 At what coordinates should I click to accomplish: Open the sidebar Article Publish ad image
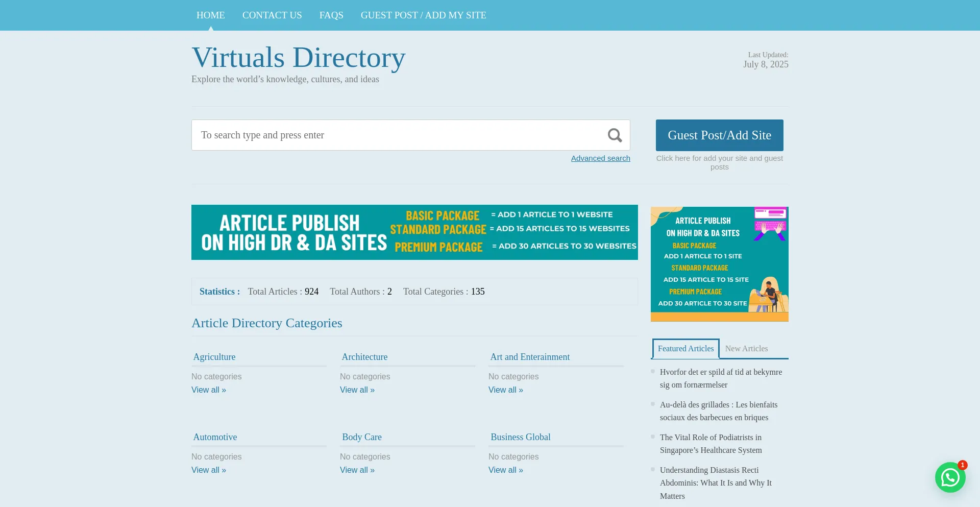[719, 264]
